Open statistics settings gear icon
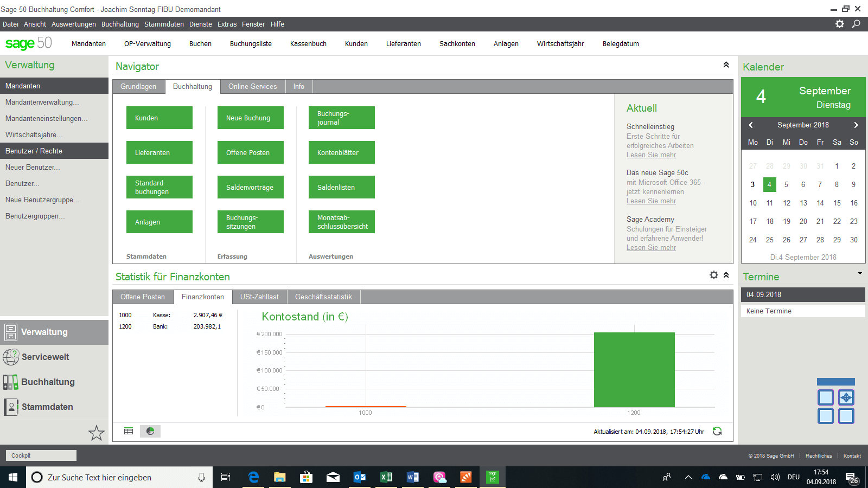The height and width of the screenshot is (488, 868). click(x=714, y=275)
